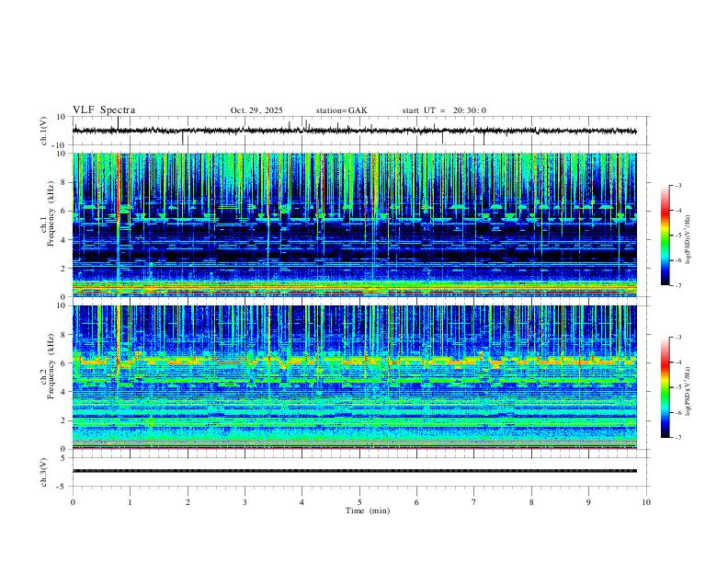Viewport: 728px width, 563px height.
Task: Click the "9" tick on the Time axis
Action: point(588,502)
